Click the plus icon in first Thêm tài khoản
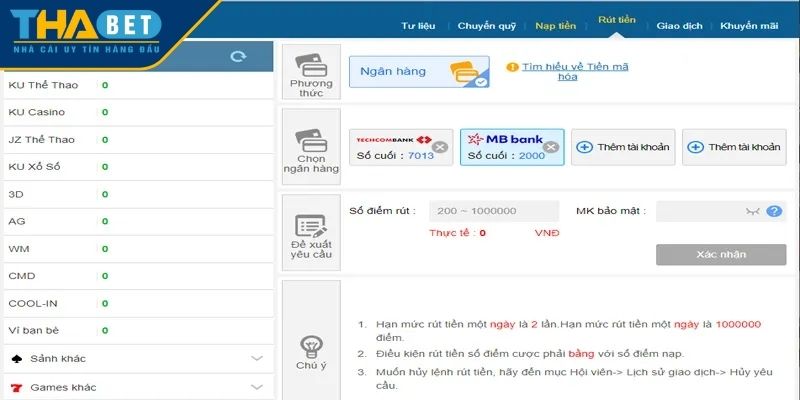This screenshot has height=400, width=800. (x=585, y=147)
